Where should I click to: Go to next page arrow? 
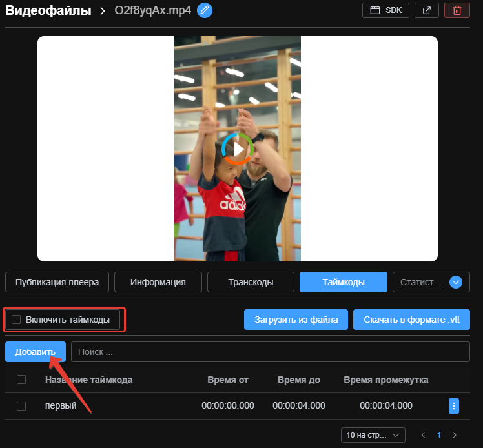[x=455, y=435]
